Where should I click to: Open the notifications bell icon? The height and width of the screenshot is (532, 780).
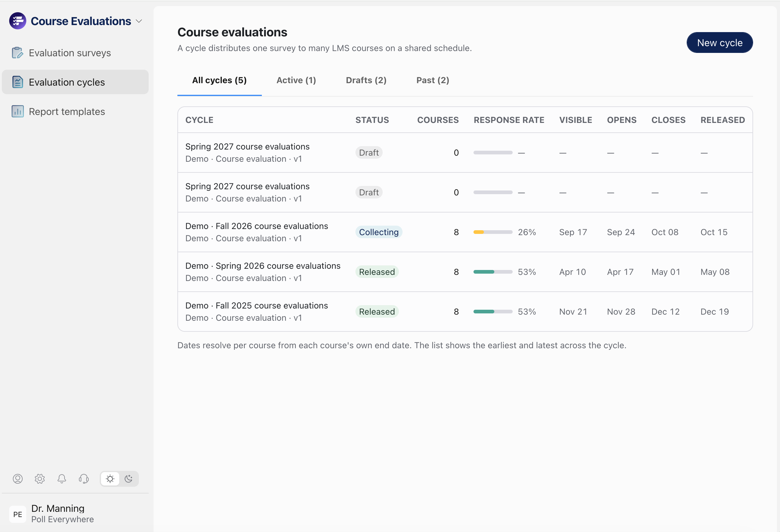[62, 479]
